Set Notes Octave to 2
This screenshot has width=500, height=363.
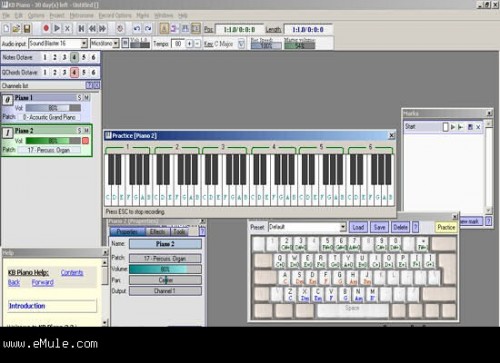(55, 57)
